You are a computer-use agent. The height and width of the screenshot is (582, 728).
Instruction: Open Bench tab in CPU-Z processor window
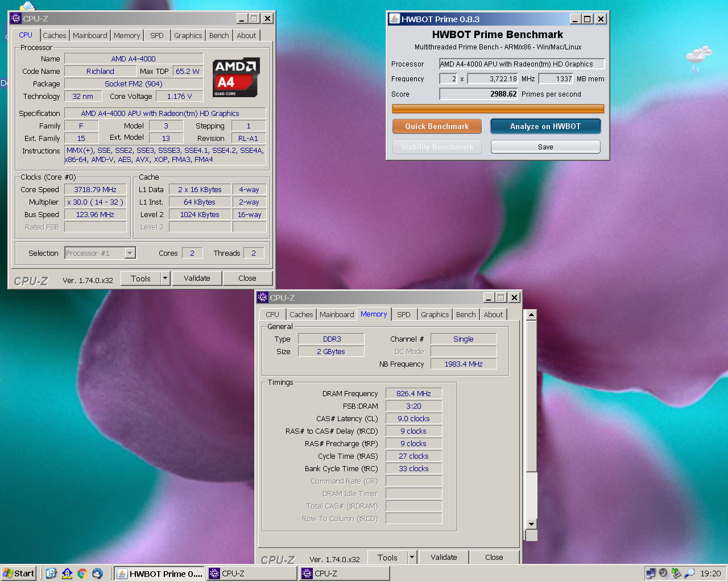pyautogui.click(x=219, y=35)
